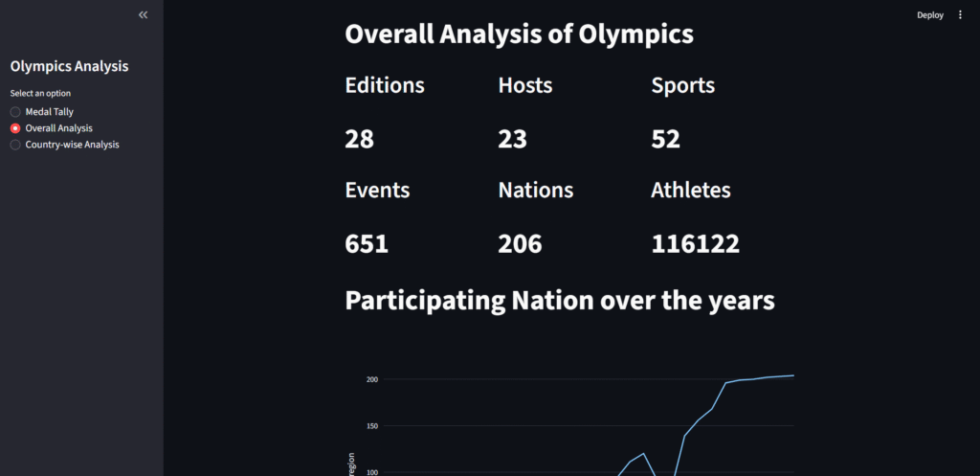
Task: Collapse the sidebar with the double-chevron icon
Action: tap(144, 15)
